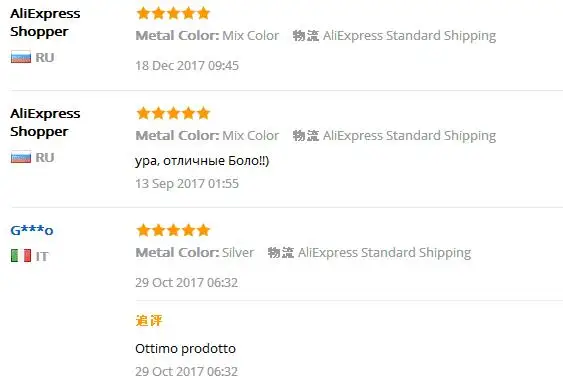Click the 追评 follow-up review label

[x=149, y=320]
